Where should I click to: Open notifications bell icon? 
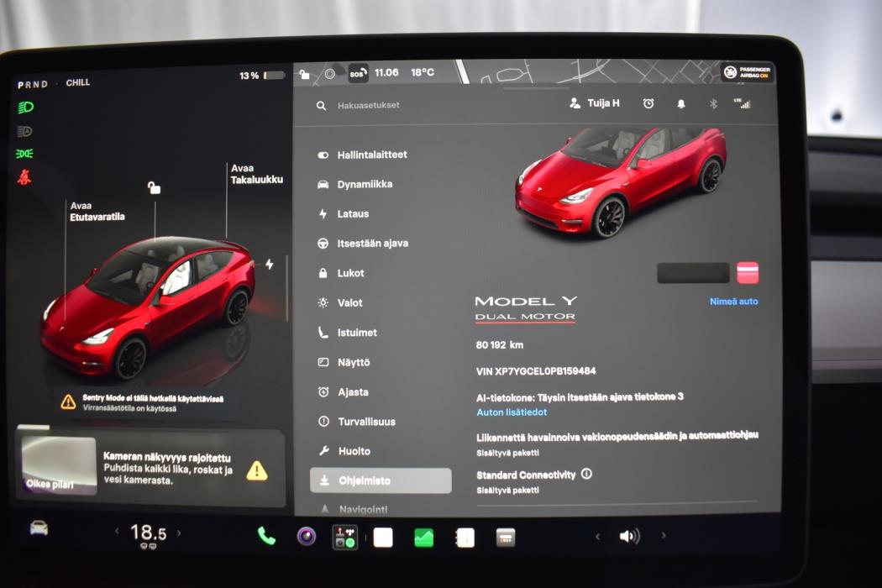[680, 103]
